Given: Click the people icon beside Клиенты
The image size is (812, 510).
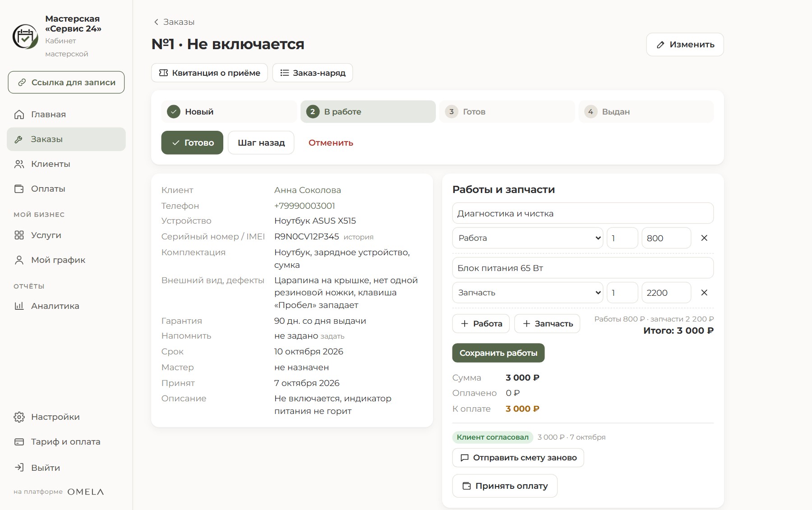Looking at the screenshot, I should coord(19,164).
